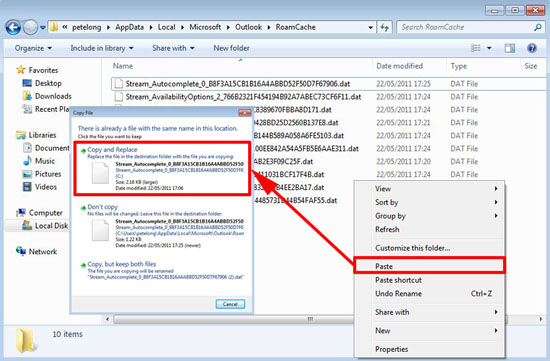
Task: Change your view icon in toolbar
Action: pyautogui.click(x=475, y=48)
